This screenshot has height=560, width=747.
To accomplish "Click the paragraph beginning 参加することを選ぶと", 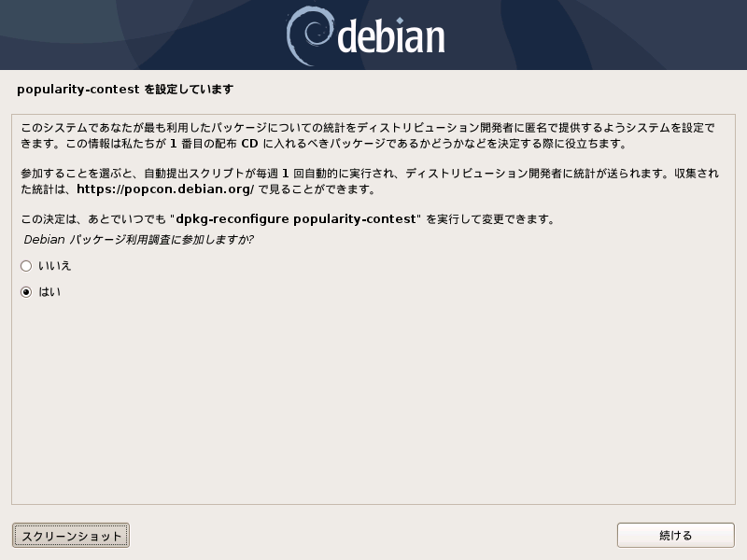I will [x=370, y=181].
